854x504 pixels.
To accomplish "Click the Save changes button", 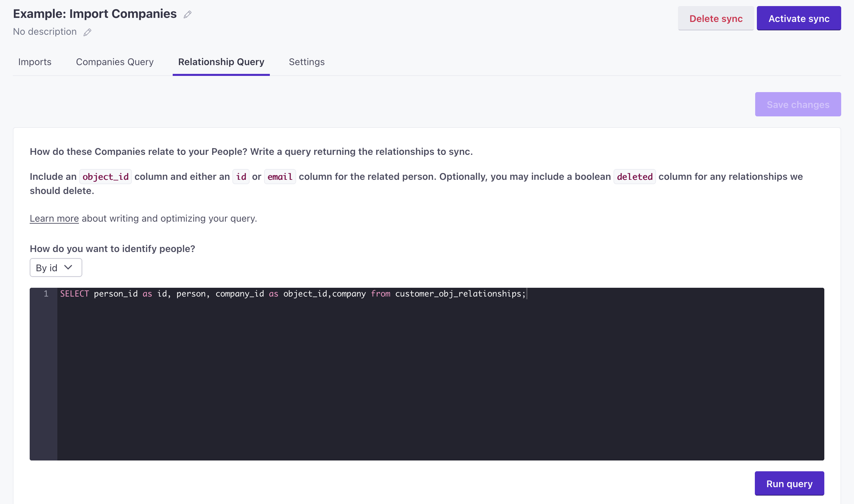I will (x=798, y=104).
